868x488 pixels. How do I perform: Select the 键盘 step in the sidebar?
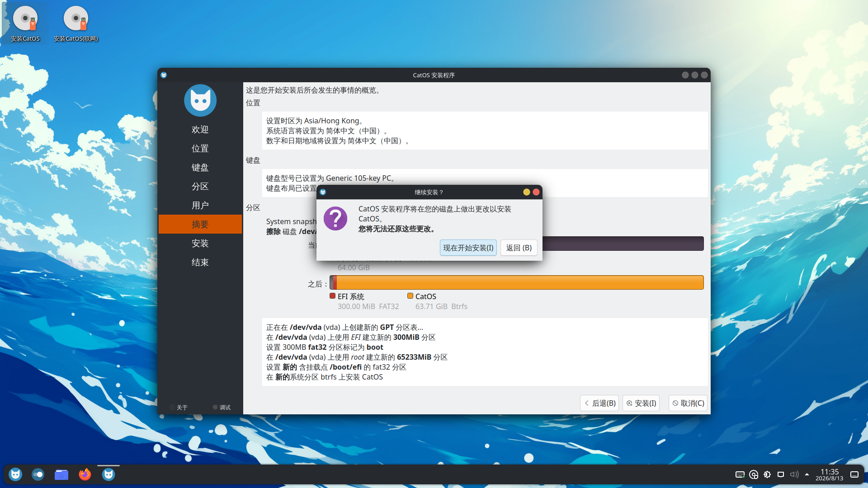click(x=200, y=168)
